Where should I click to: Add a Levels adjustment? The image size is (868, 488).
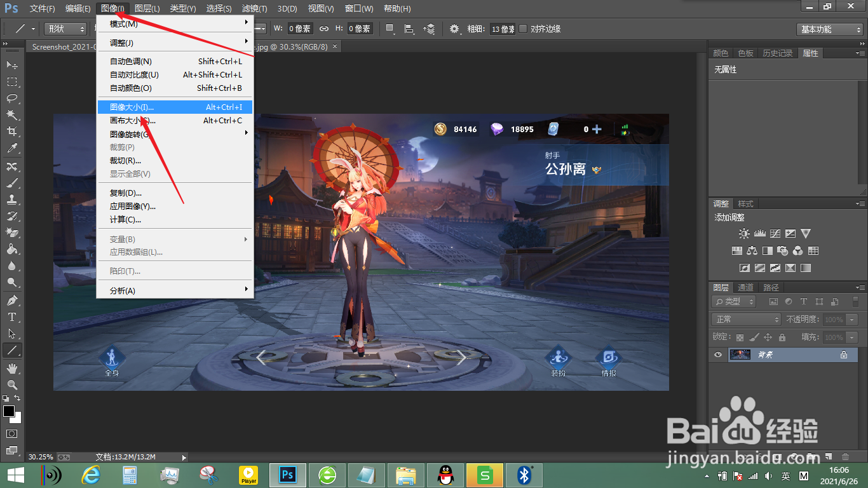tap(759, 234)
